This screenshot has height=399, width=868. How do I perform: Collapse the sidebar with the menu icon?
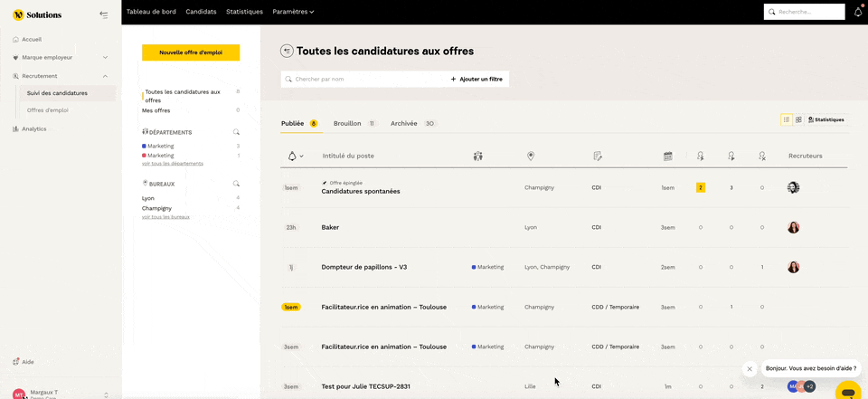(104, 14)
